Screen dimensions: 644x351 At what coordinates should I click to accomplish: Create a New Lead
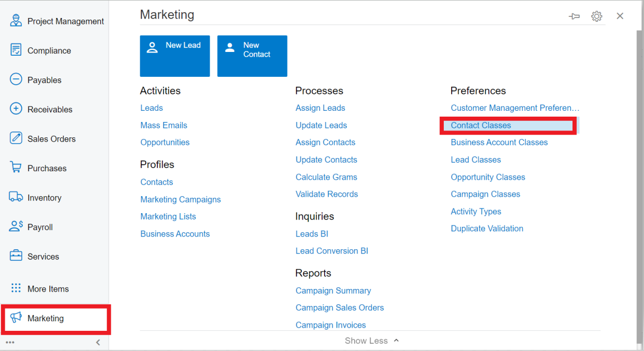click(x=175, y=56)
